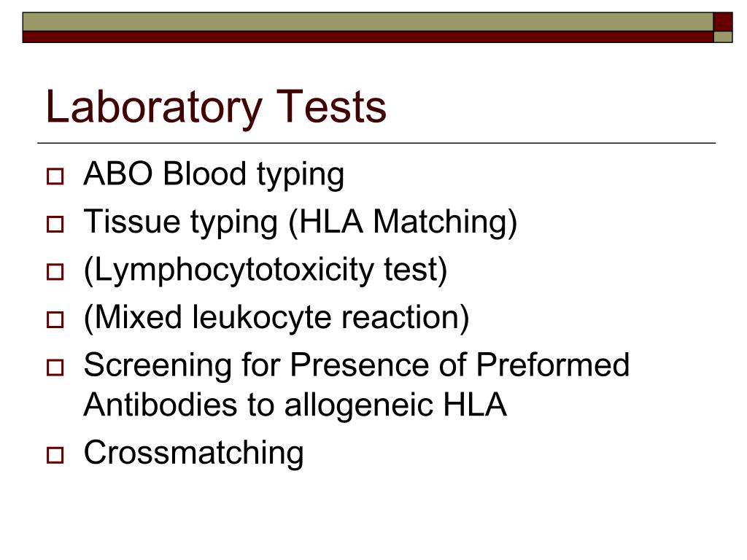
Task: Click the Antibodies to allogeneic HLA line
Action: point(295,406)
